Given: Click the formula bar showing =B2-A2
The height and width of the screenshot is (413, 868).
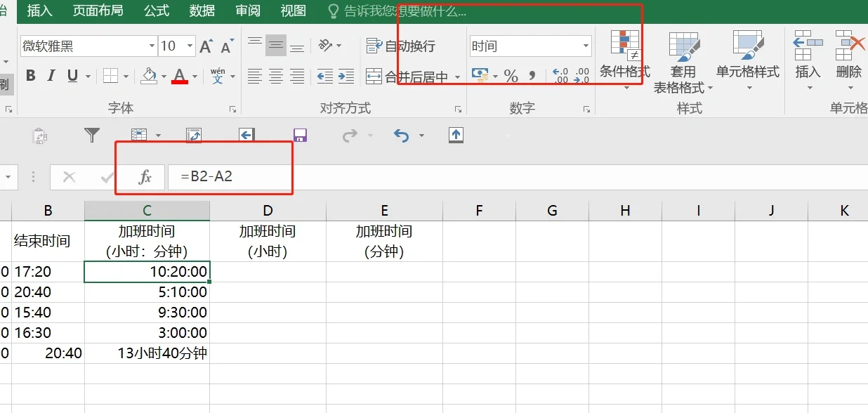Looking at the screenshot, I should 517,177.
